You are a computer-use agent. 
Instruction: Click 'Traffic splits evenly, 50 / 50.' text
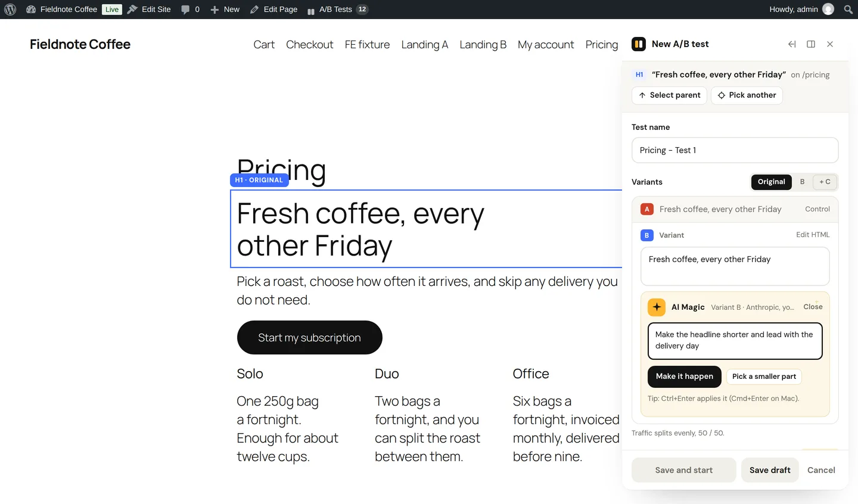(678, 433)
